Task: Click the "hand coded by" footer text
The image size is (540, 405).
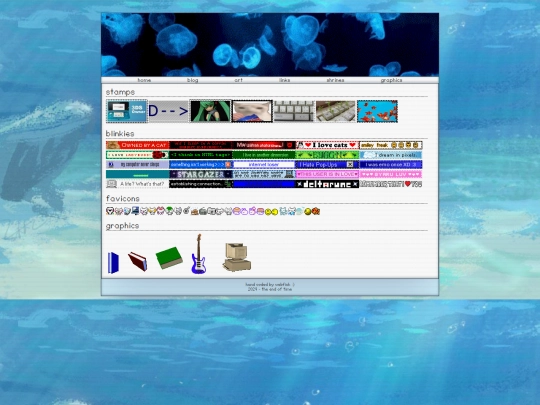Action: click(x=270, y=284)
